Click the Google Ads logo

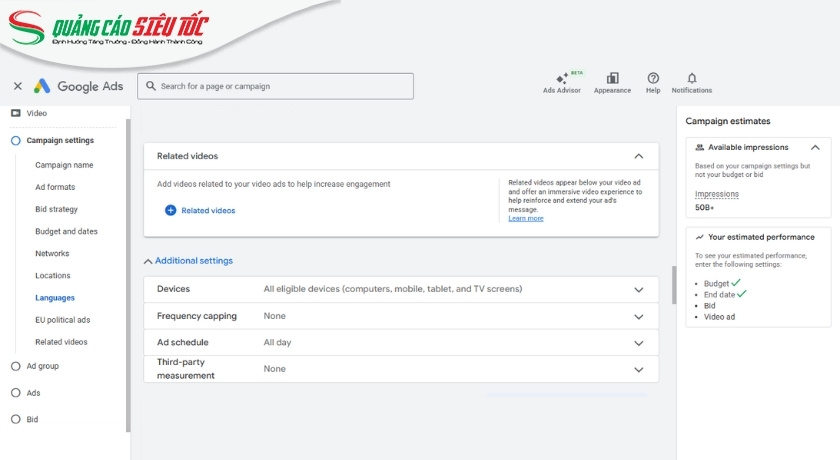[42, 86]
